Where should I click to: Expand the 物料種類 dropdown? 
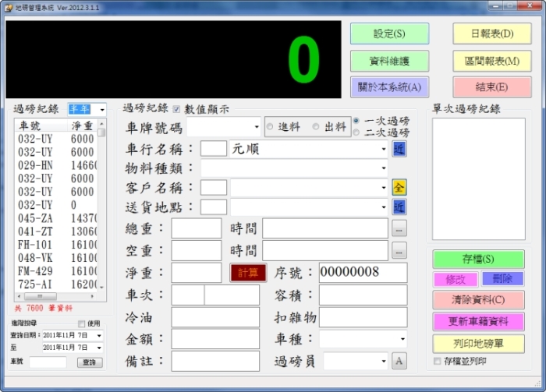click(383, 168)
